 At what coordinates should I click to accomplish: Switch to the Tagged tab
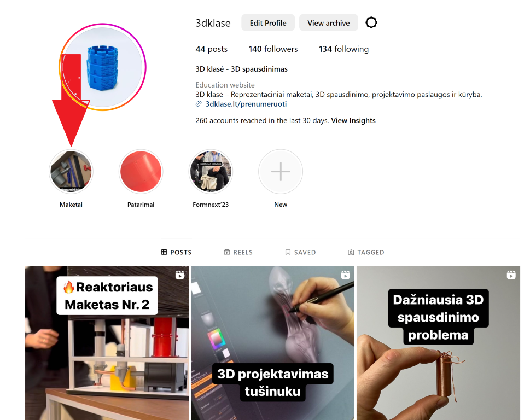[x=366, y=252]
